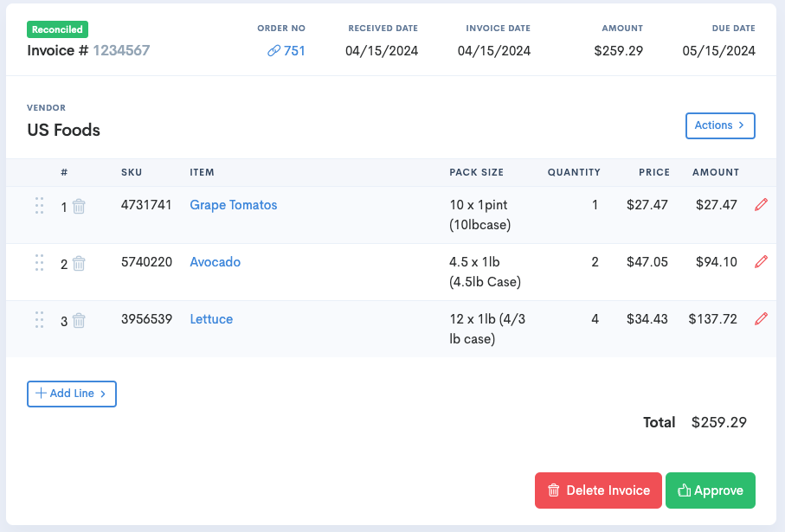Screen dimensions: 785x532
Task: Edit the Lettuce line with pencil icon
Action: tap(761, 319)
